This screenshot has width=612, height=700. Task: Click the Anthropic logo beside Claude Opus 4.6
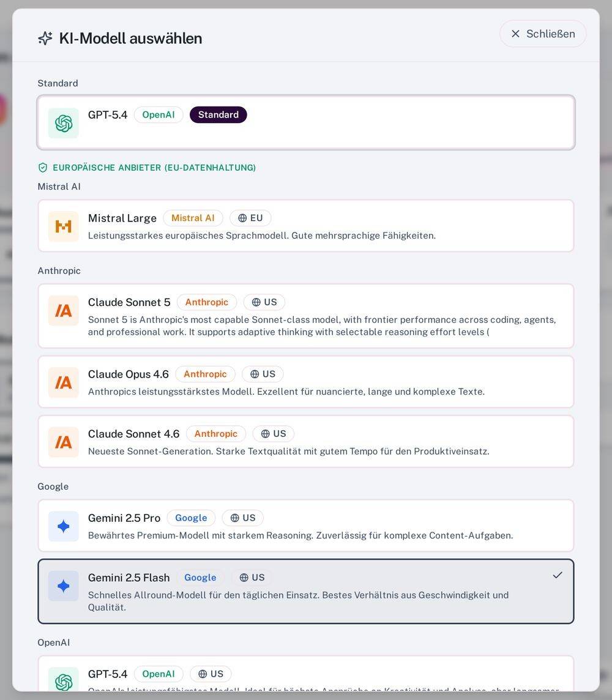tap(64, 382)
